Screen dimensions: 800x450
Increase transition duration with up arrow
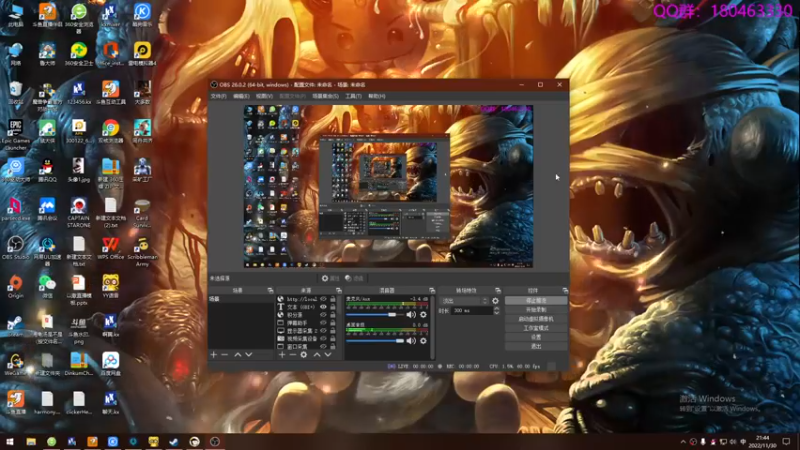[496, 309]
